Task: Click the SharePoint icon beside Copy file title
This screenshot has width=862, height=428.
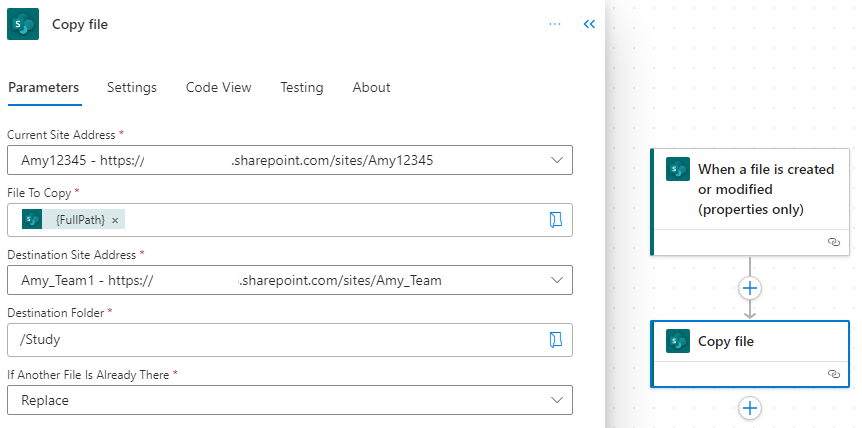Action: coord(23,24)
